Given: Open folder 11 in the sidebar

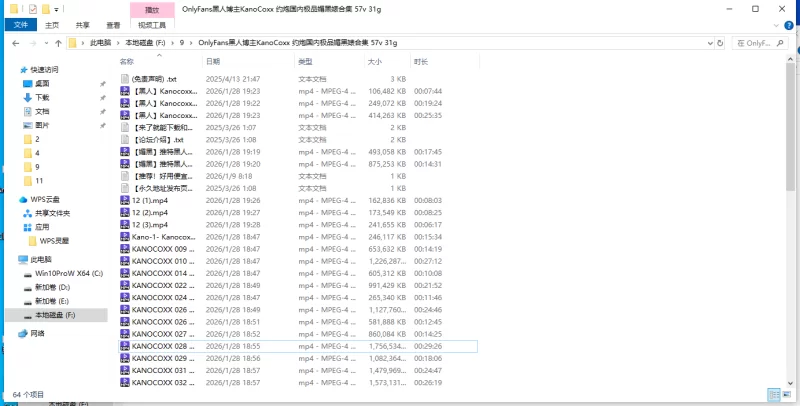Looking at the screenshot, I should [x=39, y=181].
